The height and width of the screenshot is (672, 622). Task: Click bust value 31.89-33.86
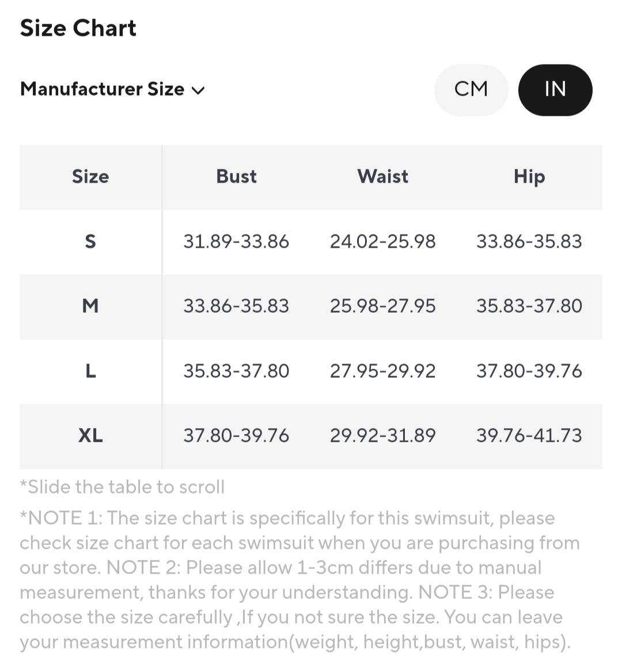click(236, 241)
